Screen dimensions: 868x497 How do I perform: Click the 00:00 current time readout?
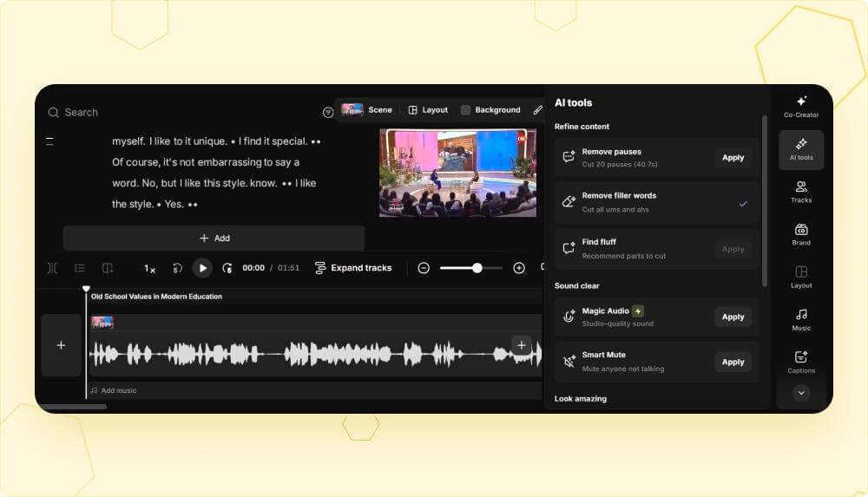pyautogui.click(x=253, y=268)
